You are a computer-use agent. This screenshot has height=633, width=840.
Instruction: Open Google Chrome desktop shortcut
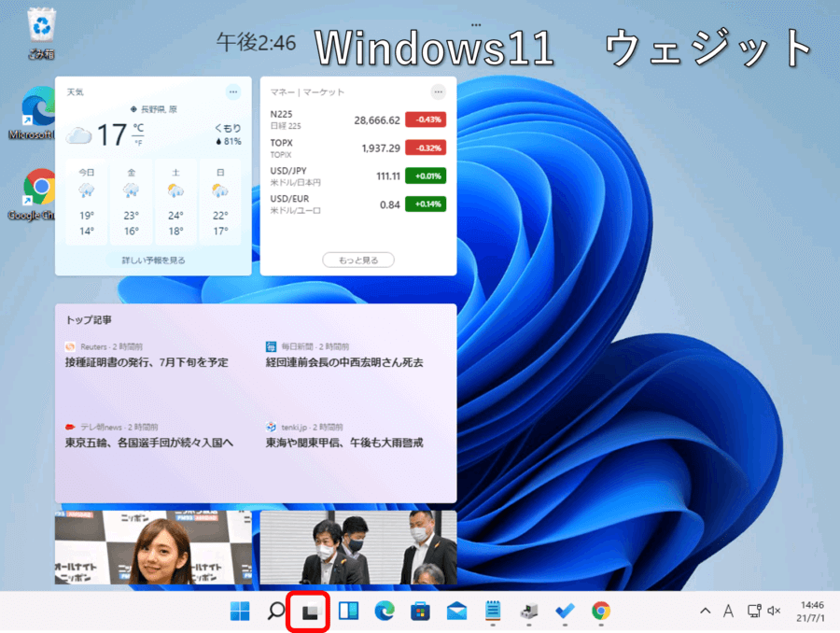point(34,194)
